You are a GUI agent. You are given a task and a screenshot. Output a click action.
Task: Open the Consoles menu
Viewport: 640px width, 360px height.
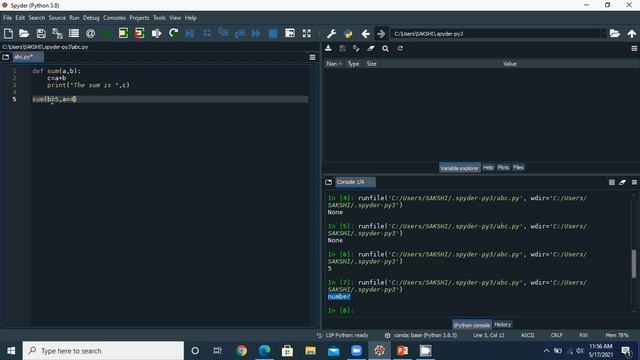click(114, 18)
